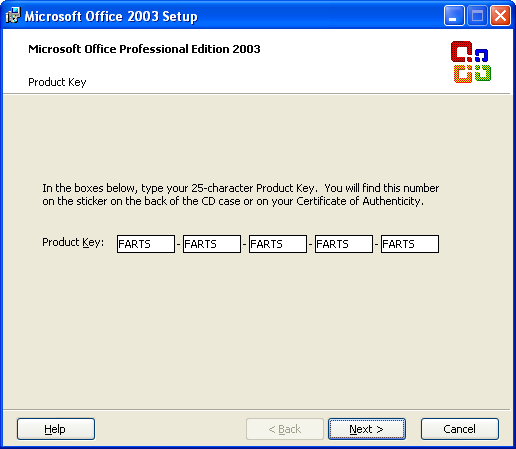
Task: Click the 'Microsoft Office Professional Edition 2003' heading
Action: [144, 49]
